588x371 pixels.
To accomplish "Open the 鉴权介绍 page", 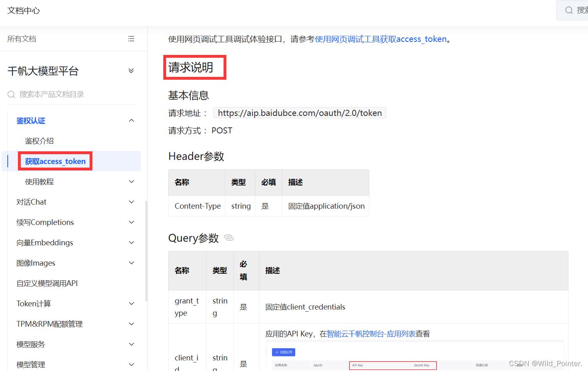I will click(39, 141).
